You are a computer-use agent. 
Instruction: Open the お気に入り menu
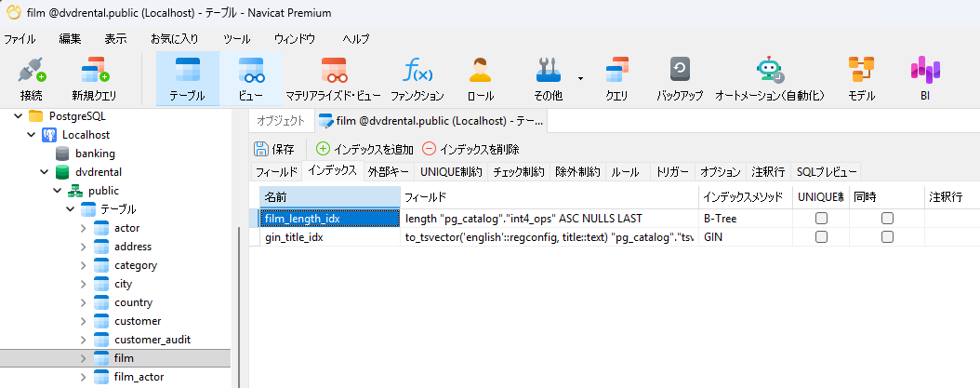[175, 39]
